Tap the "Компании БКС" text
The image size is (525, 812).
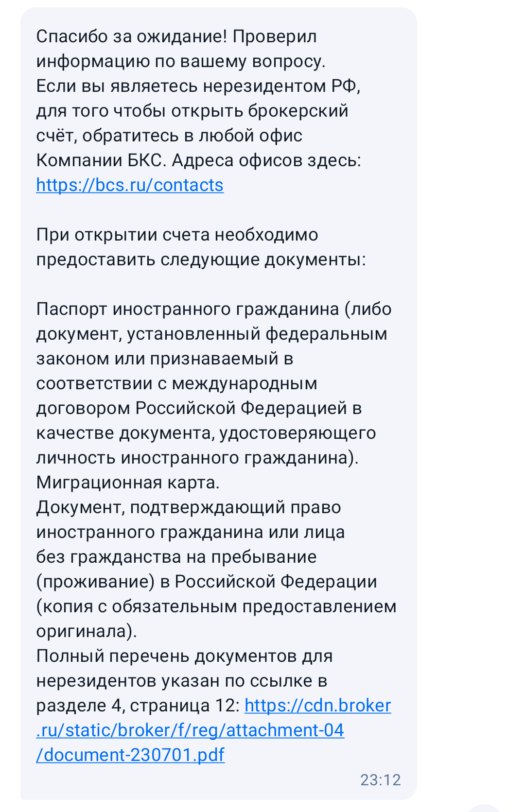point(99,160)
